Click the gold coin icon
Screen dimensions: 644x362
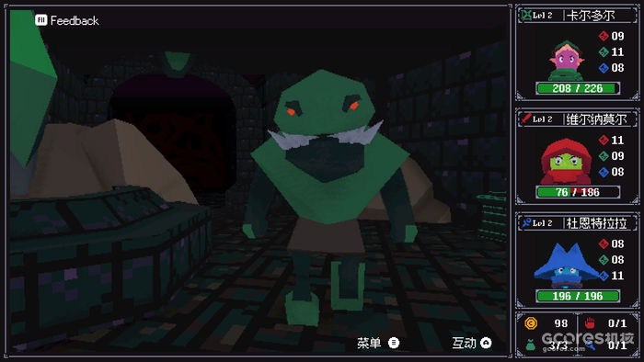(531, 323)
